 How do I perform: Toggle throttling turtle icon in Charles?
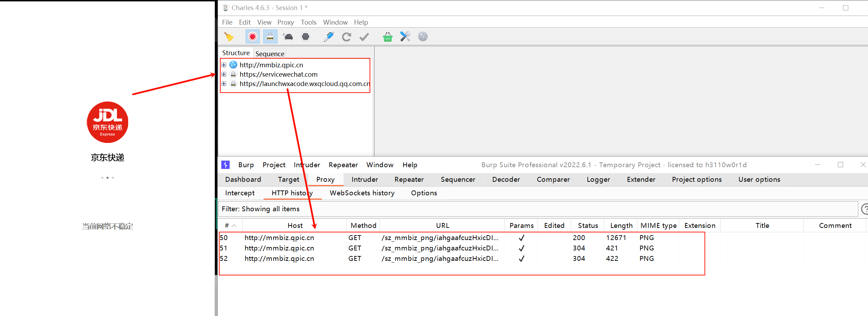pyautogui.click(x=288, y=36)
